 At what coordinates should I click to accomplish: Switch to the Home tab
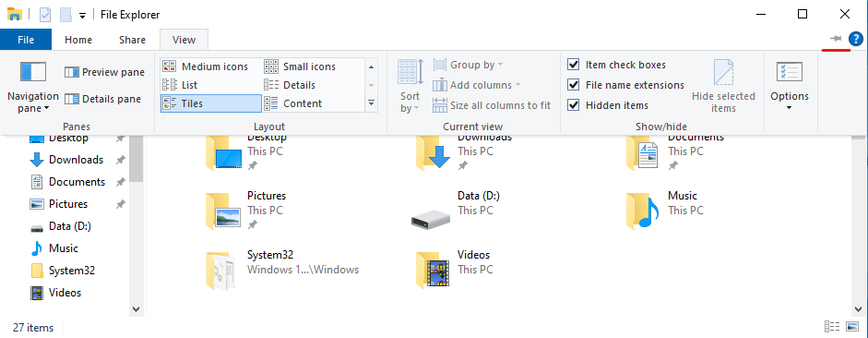(x=78, y=40)
